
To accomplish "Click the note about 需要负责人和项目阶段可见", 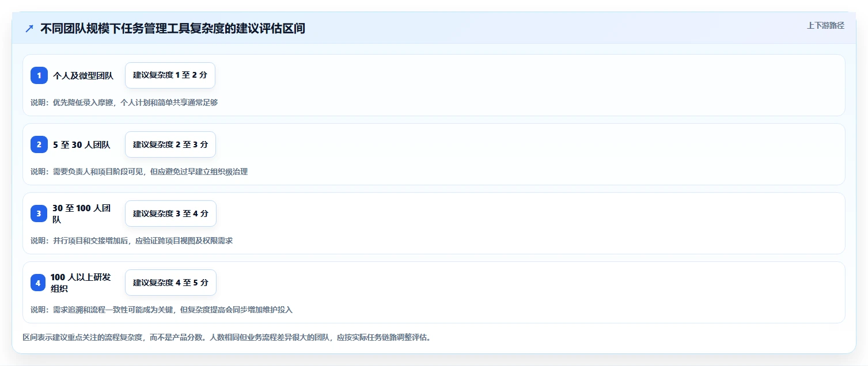I will click(x=139, y=171).
